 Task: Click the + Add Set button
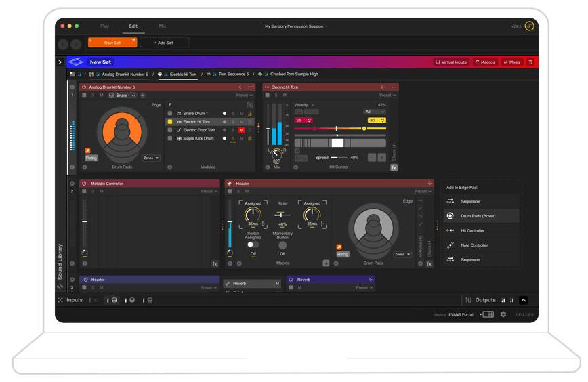point(164,43)
